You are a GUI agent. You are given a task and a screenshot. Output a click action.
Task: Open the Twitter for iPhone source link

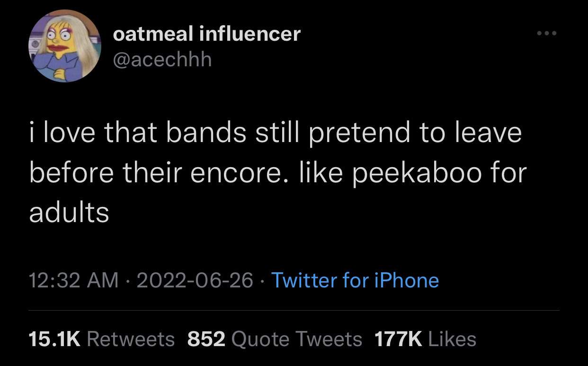click(x=355, y=280)
